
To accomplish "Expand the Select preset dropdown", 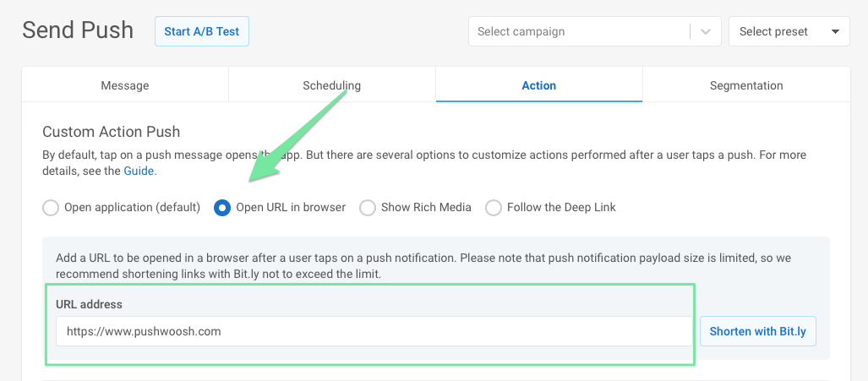I will tap(789, 32).
